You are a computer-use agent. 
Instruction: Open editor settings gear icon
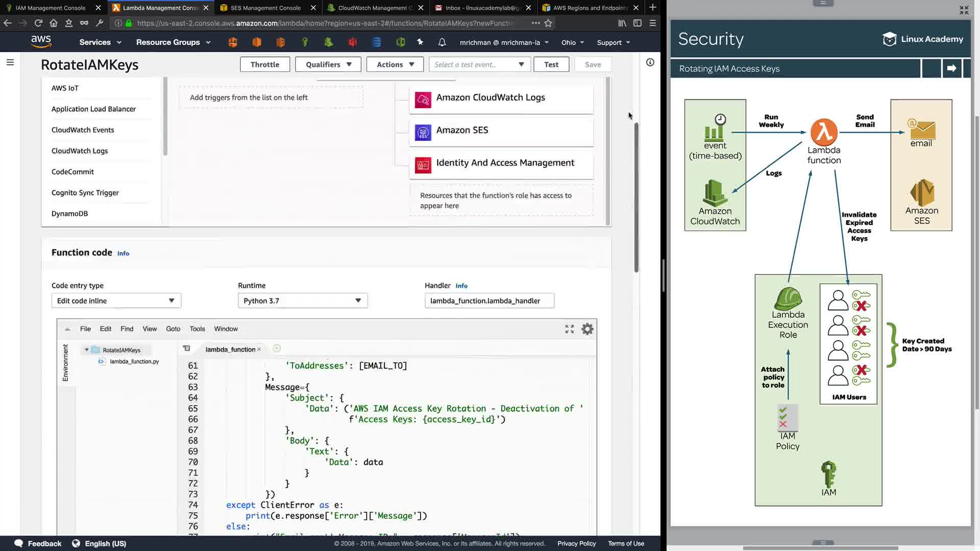click(x=587, y=329)
